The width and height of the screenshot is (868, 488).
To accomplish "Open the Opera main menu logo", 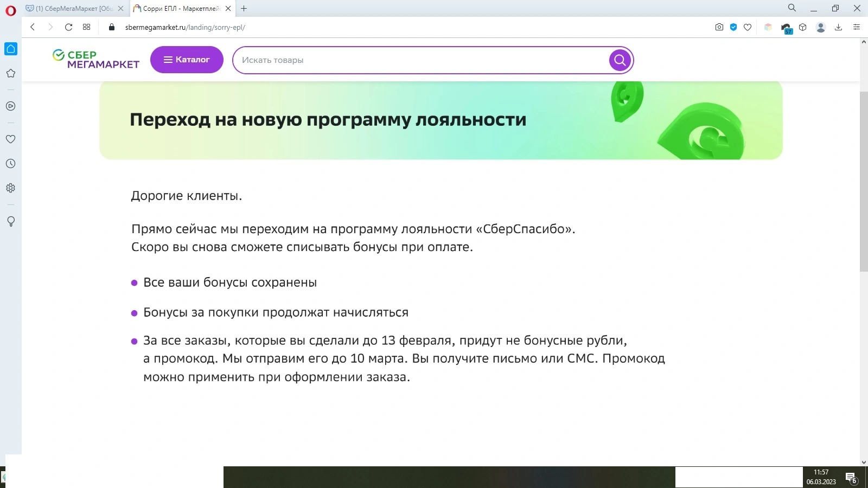I will coord(11,10).
